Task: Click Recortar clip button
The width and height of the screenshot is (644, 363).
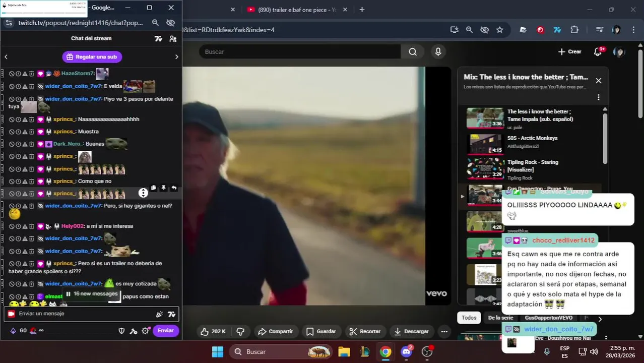Action: [365, 331]
